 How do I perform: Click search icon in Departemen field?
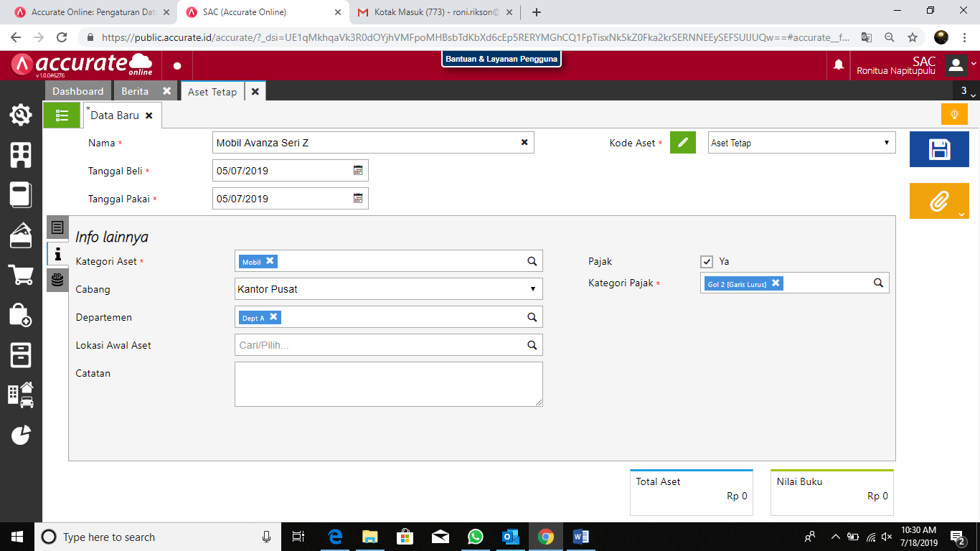pyautogui.click(x=532, y=317)
